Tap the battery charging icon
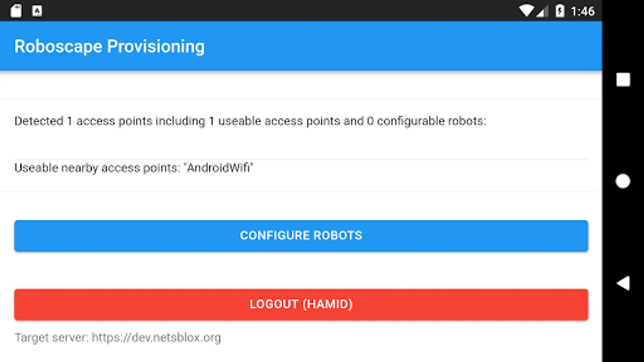Viewport: 644px width, 362px height. pos(559,11)
